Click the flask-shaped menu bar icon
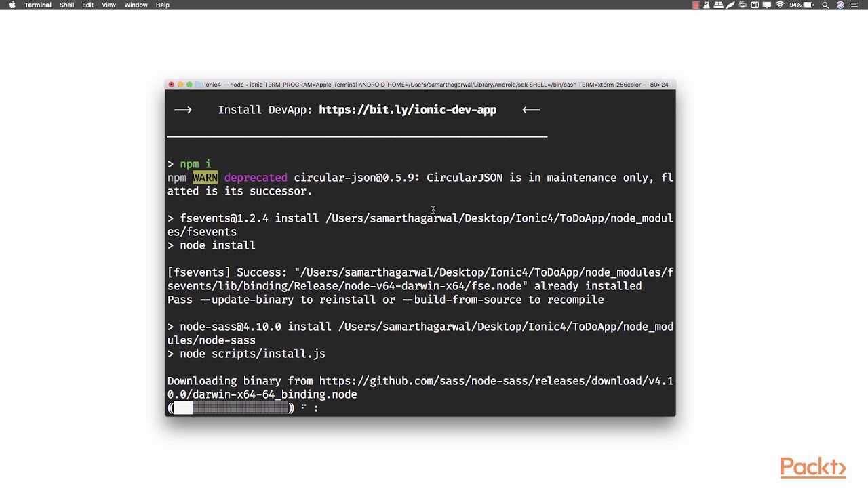 [x=707, y=5]
